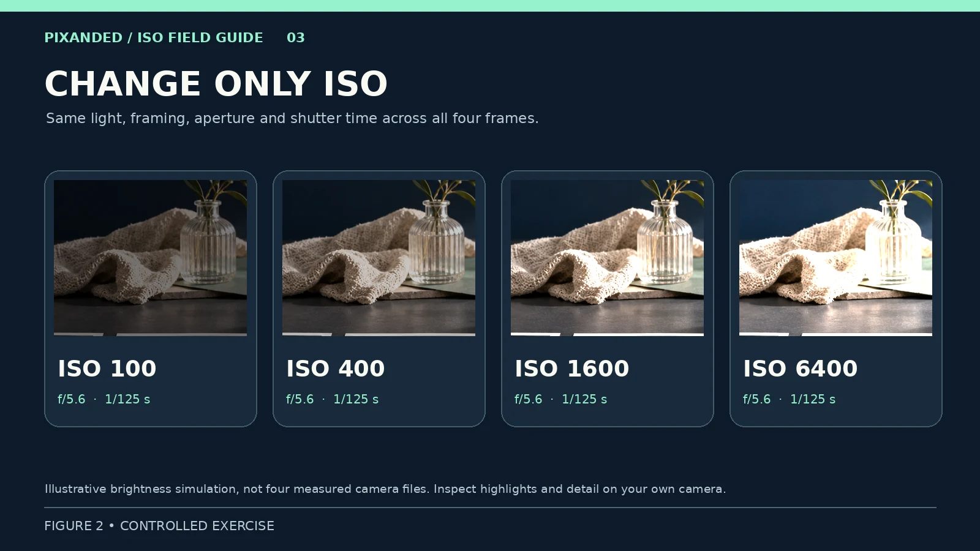Click the ISO 6400 label
The width and height of the screenshot is (980, 551).
pyautogui.click(x=801, y=369)
